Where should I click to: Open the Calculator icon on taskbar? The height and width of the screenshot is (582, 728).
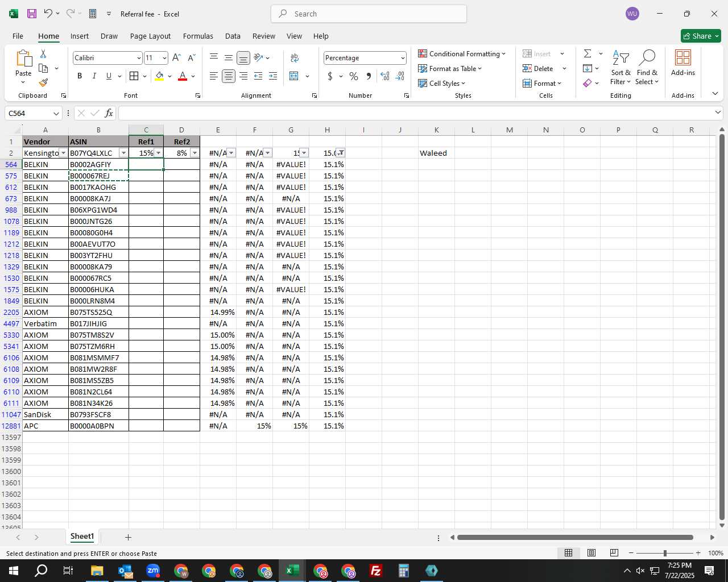pyautogui.click(x=403, y=571)
